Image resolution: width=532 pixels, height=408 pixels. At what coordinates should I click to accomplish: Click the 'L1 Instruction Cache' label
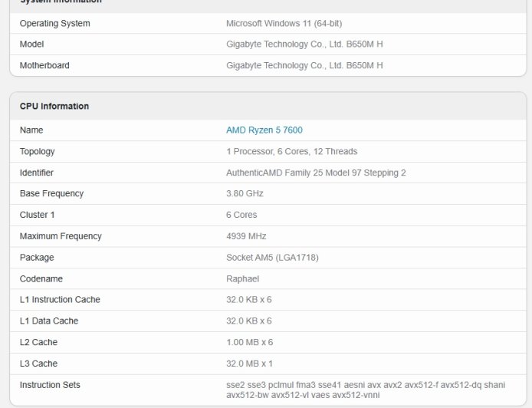[x=60, y=300]
